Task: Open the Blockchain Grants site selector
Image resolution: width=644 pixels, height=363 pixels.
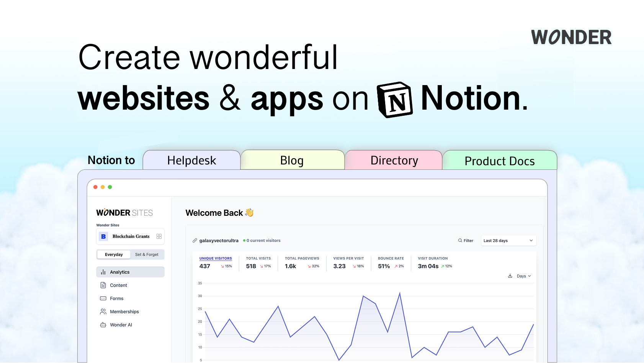Action: point(131,237)
